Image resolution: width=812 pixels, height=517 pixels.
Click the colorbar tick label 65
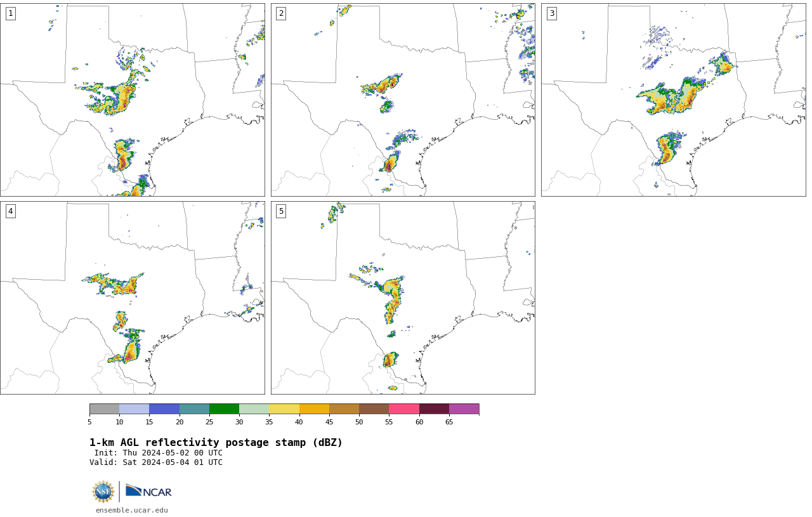click(x=449, y=422)
